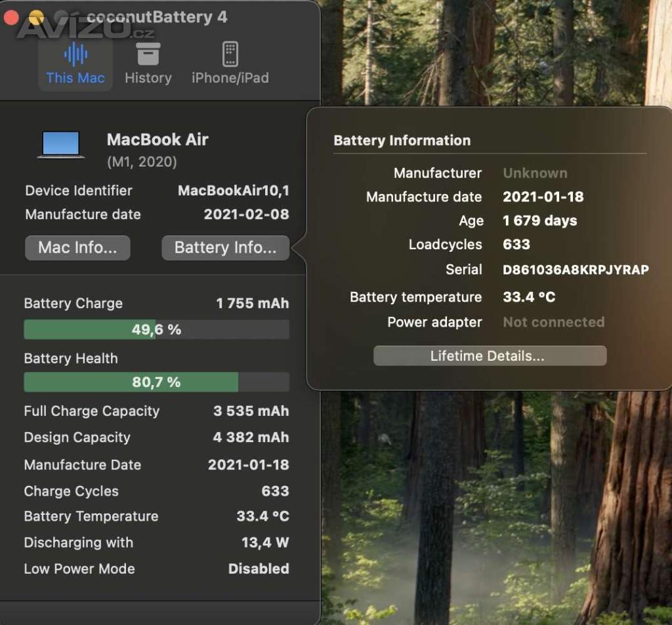672x625 pixels.
Task: Open Lifetime Details... in the battery popover
Action: click(490, 355)
